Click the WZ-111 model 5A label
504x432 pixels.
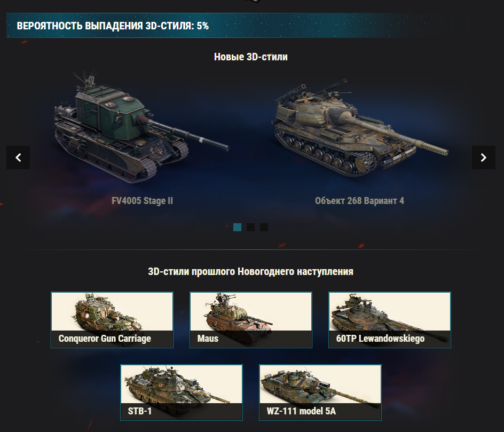[301, 411]
